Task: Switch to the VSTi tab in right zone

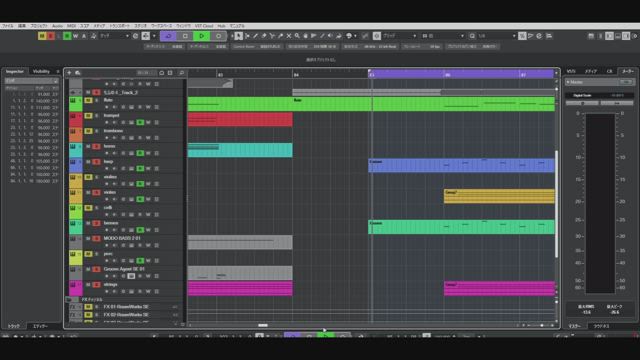Action: coord(571,71)
